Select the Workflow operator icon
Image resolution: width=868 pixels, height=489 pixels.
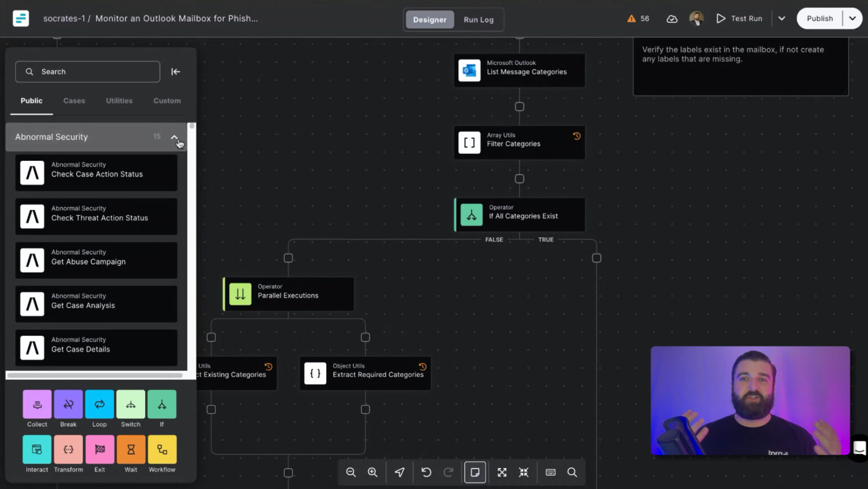click(x=162, y=451)
